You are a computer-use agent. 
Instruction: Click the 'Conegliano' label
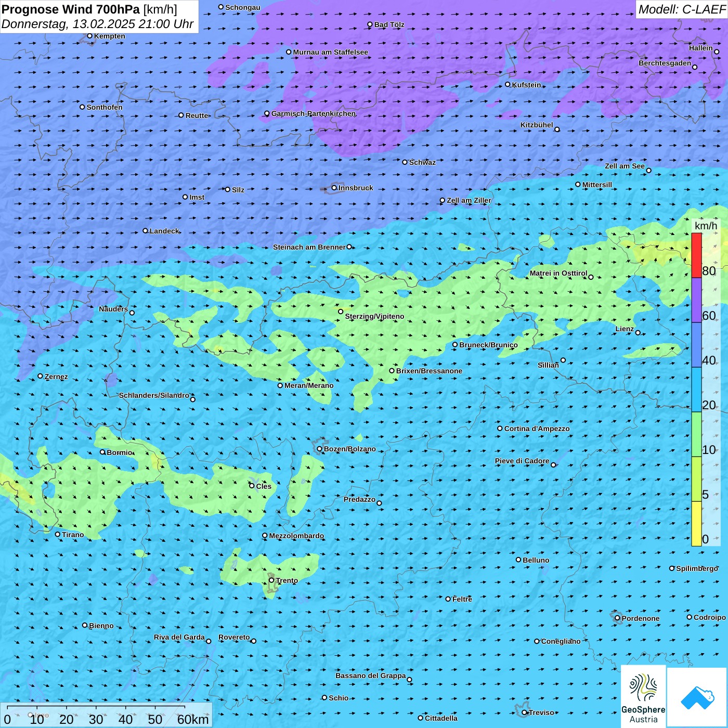coord(561,641)
